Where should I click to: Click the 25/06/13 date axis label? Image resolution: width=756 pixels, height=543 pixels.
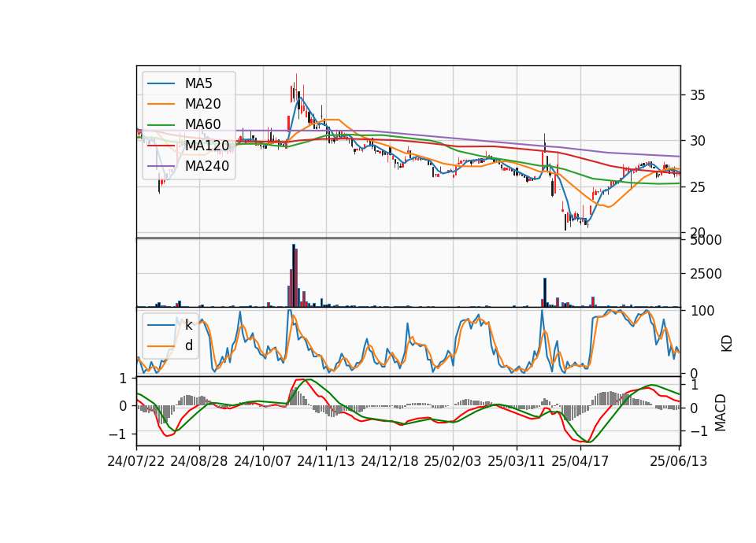click(x=678, y=461)
